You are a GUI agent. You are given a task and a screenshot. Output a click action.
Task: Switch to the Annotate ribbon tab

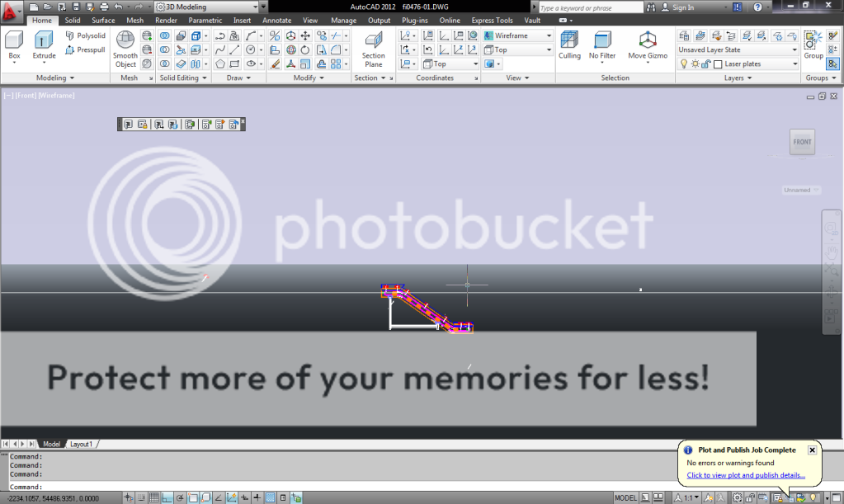pyautogui.click(x=276, y=20)
